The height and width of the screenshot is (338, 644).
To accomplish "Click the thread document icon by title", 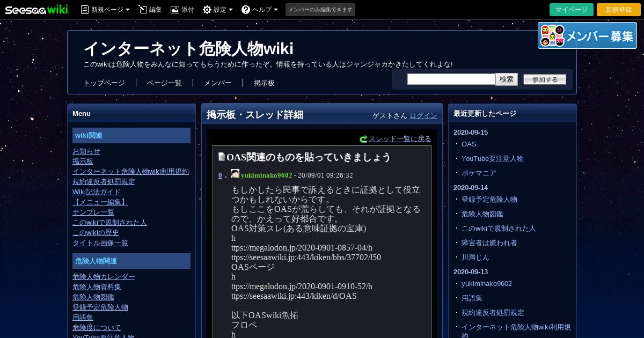I will coord(222,157).
